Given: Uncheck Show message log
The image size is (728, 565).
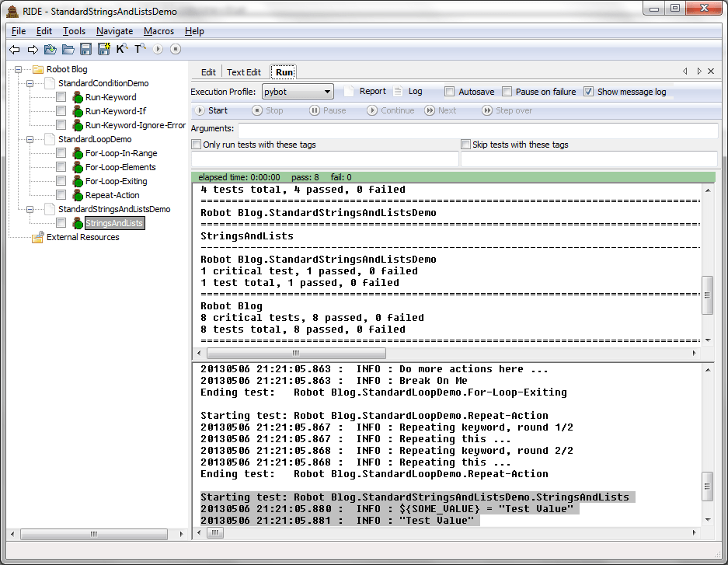Looking at the screenshot, I should (x=588, y=92).
